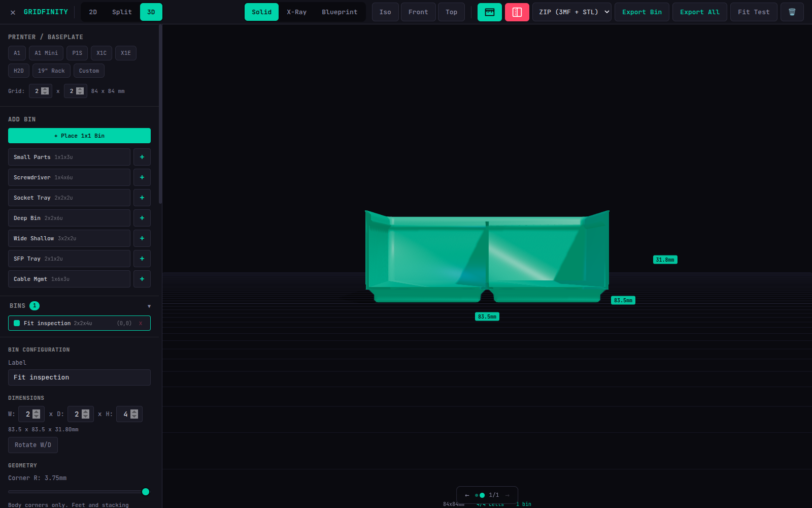Click the Export Bin button
The image size is (812, 508).
642,12
